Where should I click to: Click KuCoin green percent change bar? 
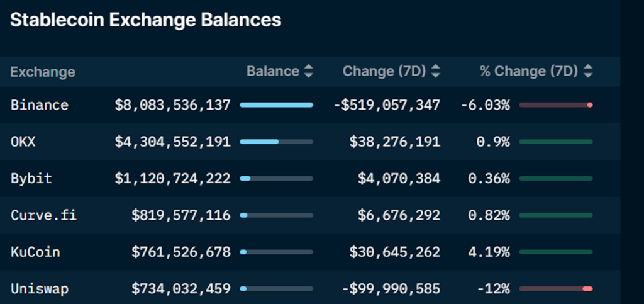556,252
